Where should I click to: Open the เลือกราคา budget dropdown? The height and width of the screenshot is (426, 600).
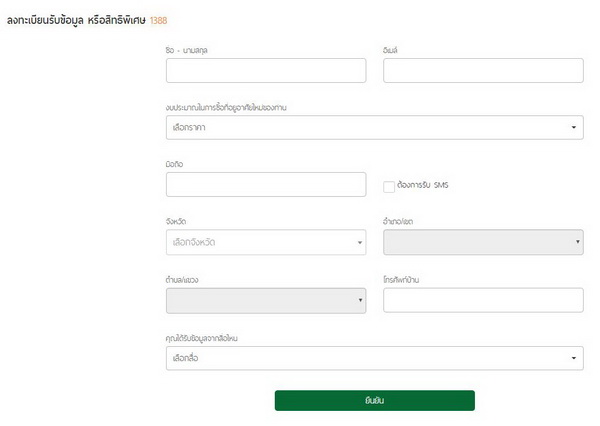[x=374, y=127]
